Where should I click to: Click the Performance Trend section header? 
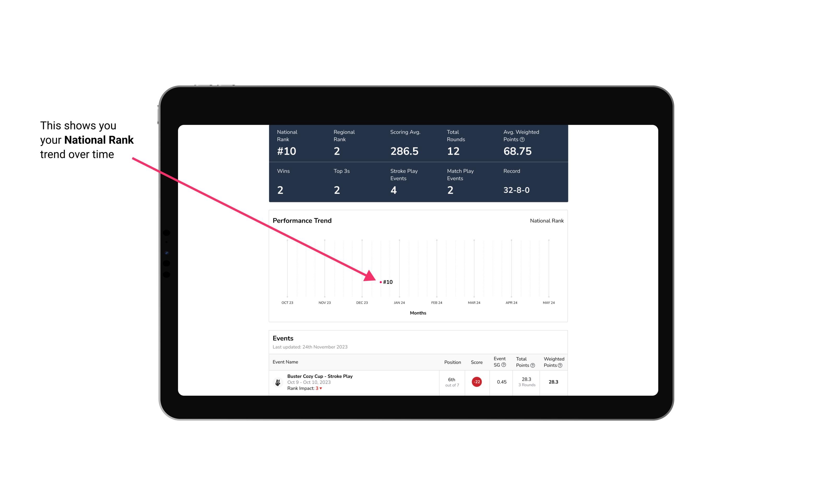[302, 220]
